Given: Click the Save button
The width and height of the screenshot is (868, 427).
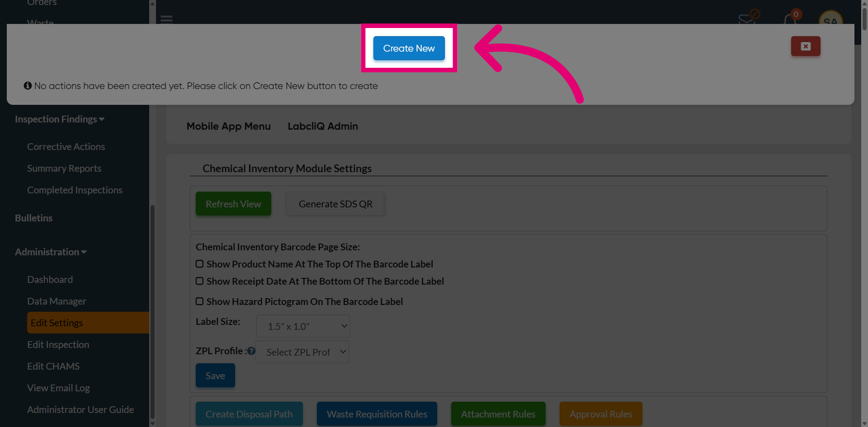Looking at the screenshot, I should 215,375.
